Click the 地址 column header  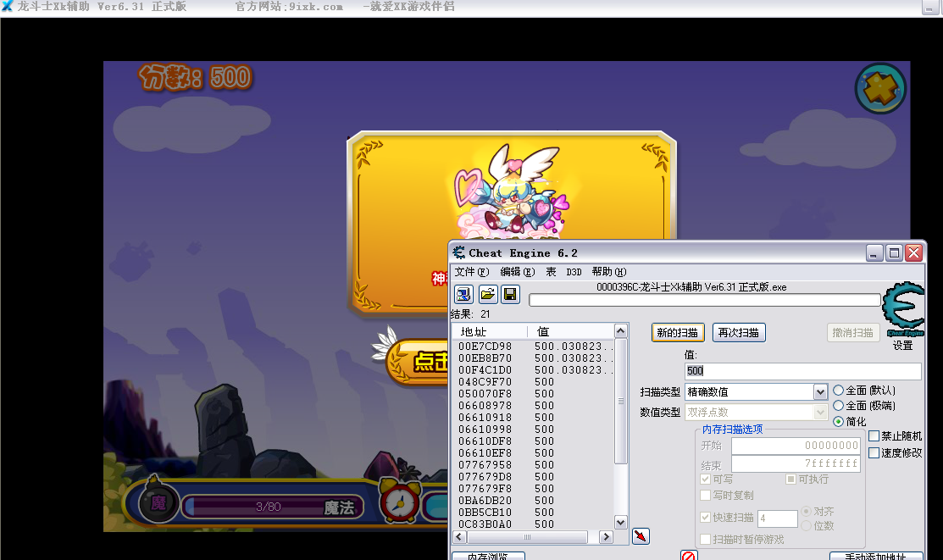(491, 331)
